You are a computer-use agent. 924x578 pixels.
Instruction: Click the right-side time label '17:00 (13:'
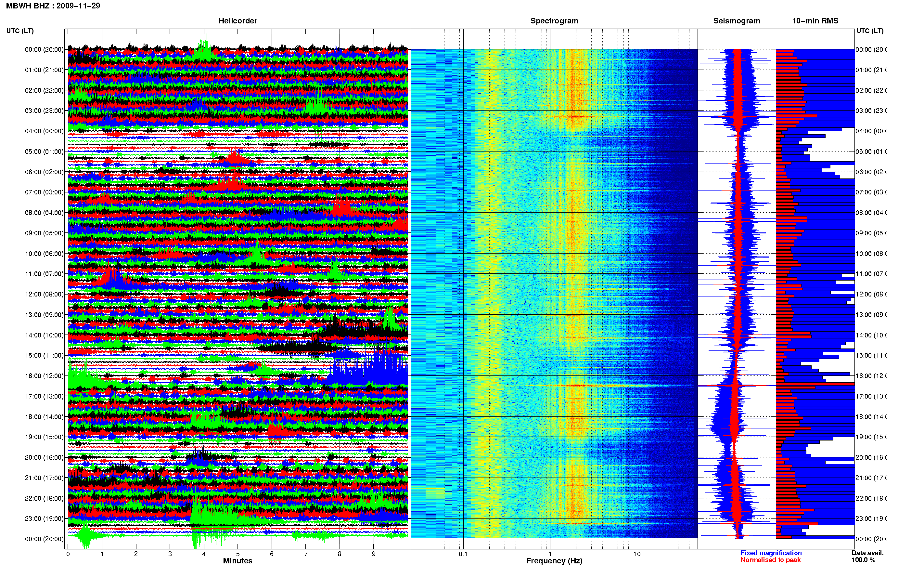pyautogui.click(x=871, y=396)
